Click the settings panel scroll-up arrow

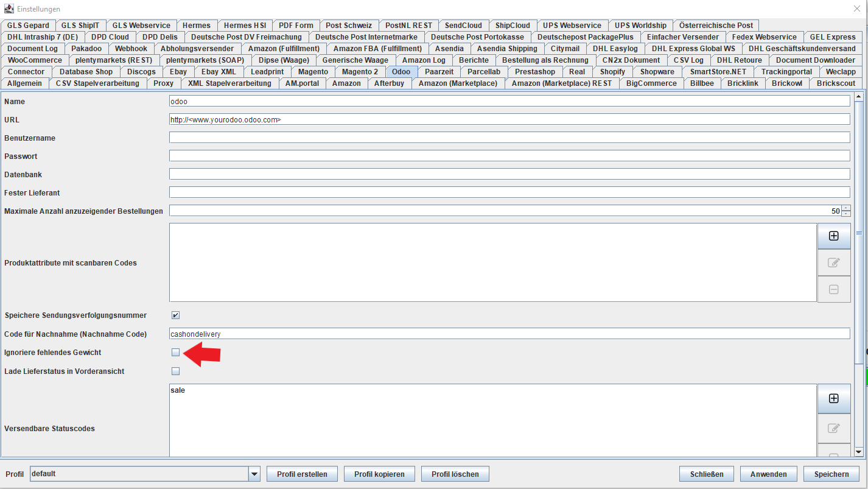pos(859,96)
